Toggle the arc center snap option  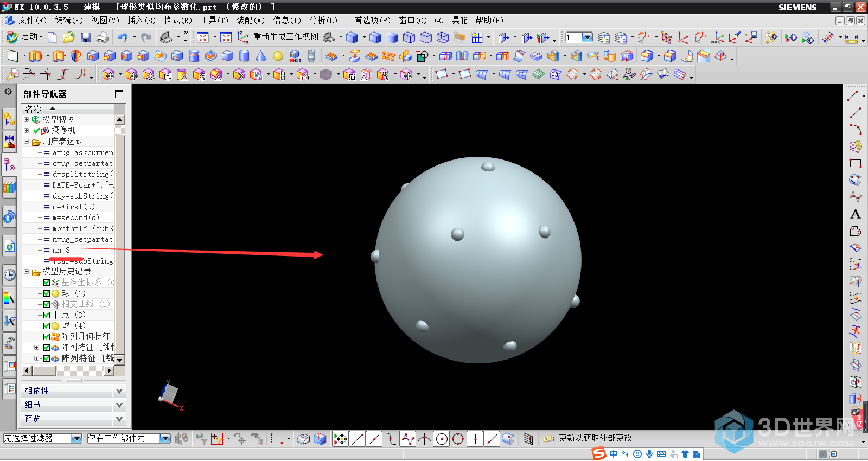(442, 439)
